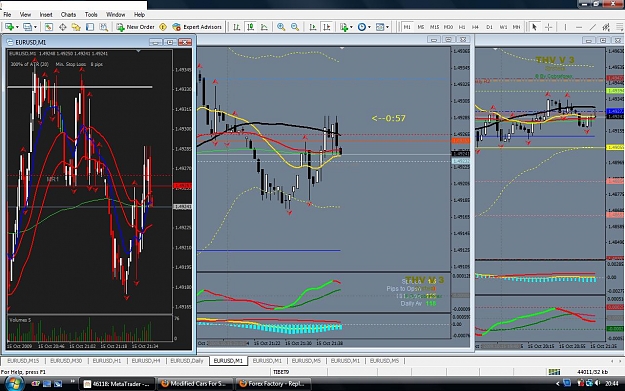
Task: Open the Tools menu
Action: [91, 14]
